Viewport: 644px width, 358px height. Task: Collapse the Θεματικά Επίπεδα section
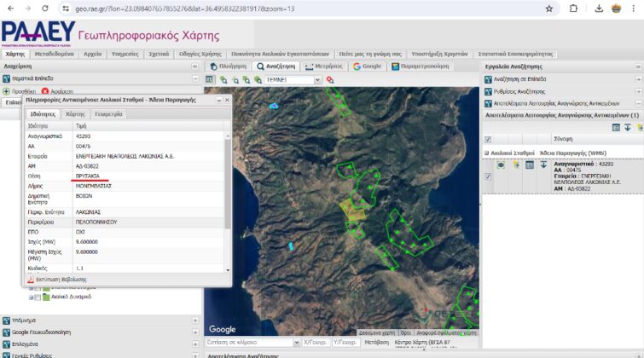click(x=195, y=78)
